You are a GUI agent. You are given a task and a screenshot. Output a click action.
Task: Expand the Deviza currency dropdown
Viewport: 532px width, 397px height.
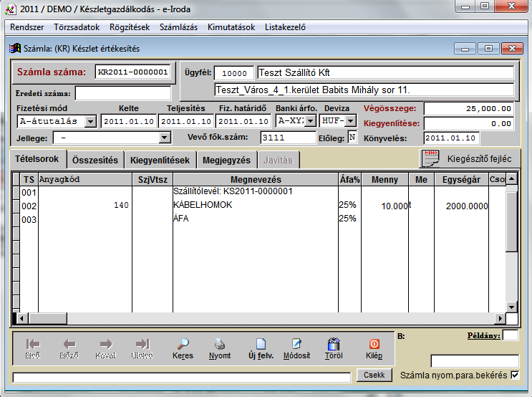350,121
